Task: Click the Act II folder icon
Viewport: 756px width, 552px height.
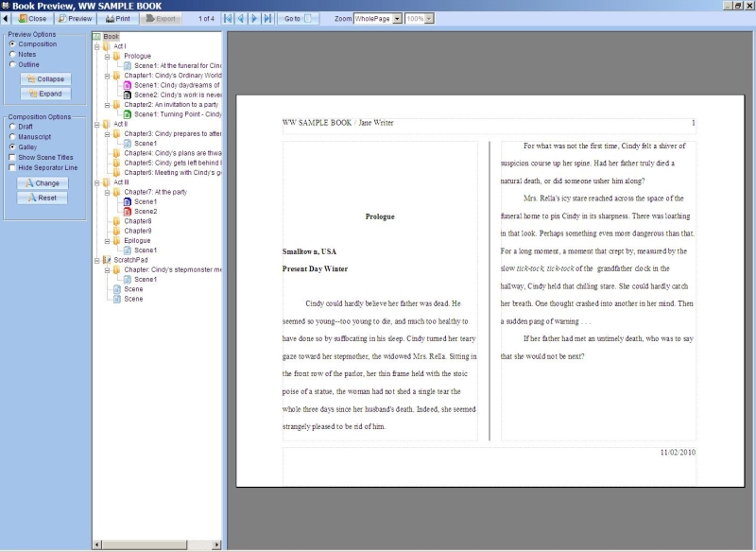Action: pos(107,124)
